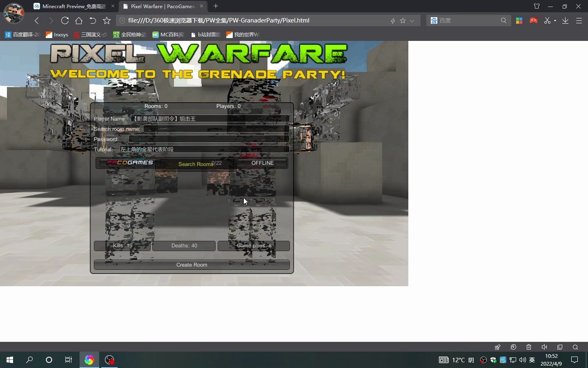This screenshot has width=588, height=368.
Task: Open the colorful apps grid icon
Action: click(519, 20)
